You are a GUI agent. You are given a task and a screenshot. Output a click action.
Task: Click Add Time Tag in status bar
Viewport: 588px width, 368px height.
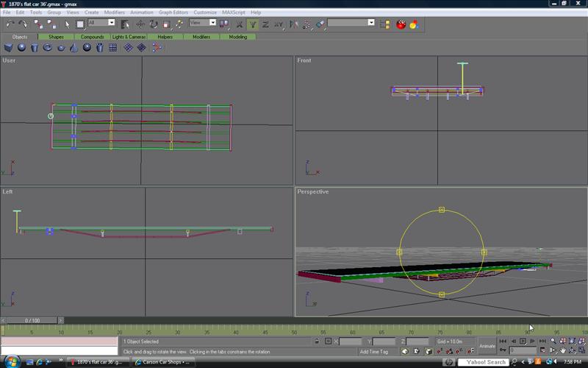click(x=374, y=352)
